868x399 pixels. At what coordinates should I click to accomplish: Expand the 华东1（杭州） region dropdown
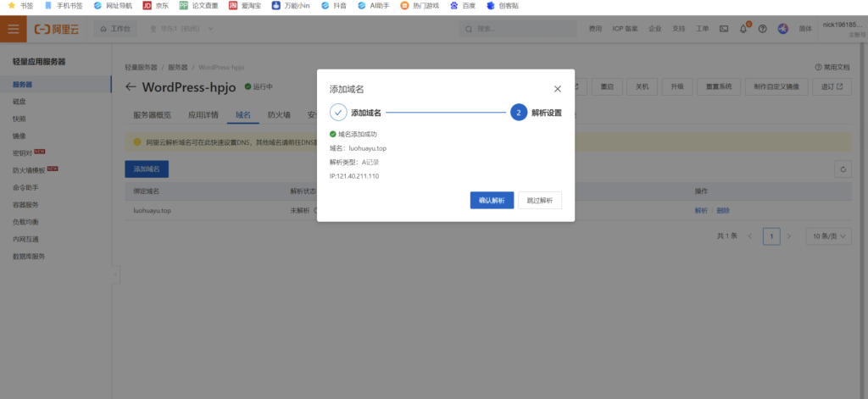pos(181,29)
